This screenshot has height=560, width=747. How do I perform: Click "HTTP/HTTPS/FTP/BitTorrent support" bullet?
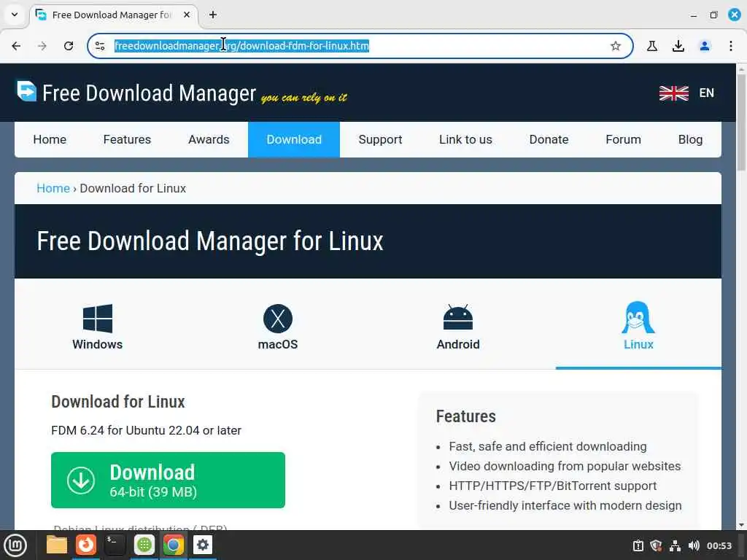point(553,486)
